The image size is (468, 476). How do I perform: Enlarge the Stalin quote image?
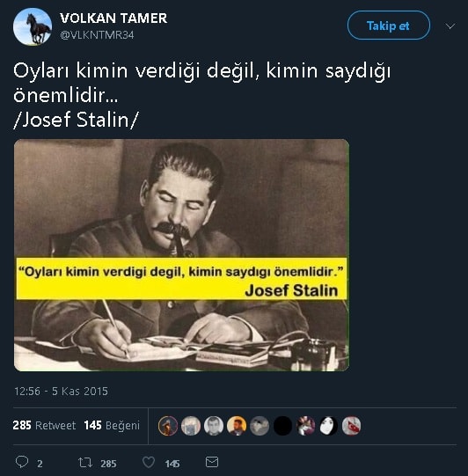181,255
